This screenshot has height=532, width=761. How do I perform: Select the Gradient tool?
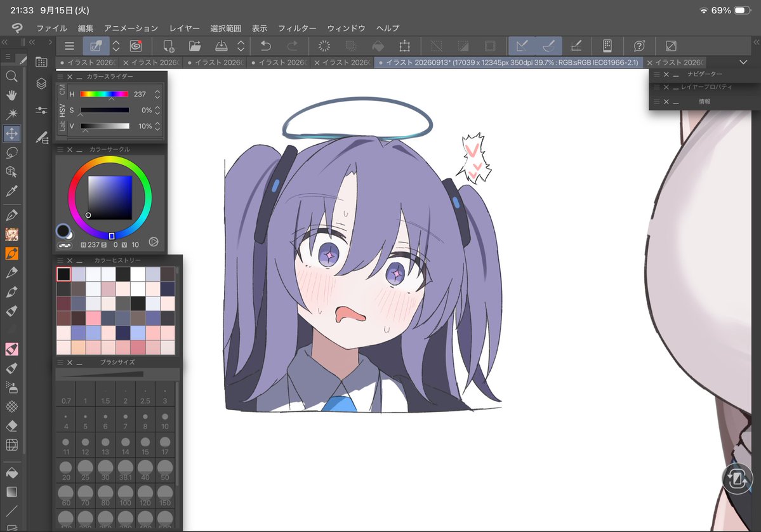pyautogui.click(x=11, y=492)
